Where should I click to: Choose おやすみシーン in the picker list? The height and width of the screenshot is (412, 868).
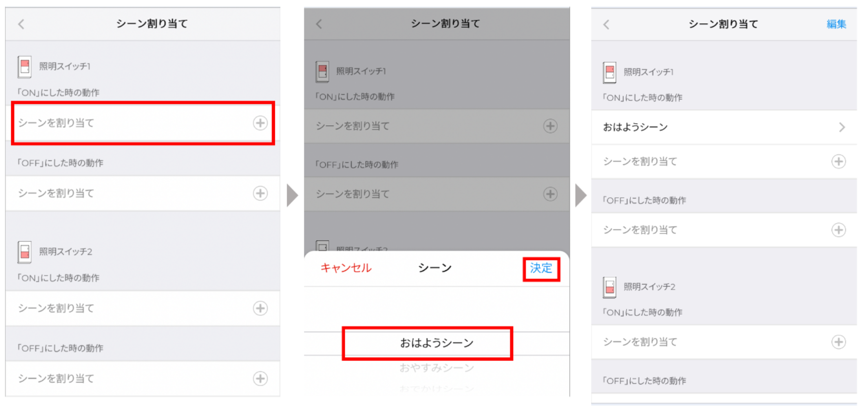tap(436, 368)
